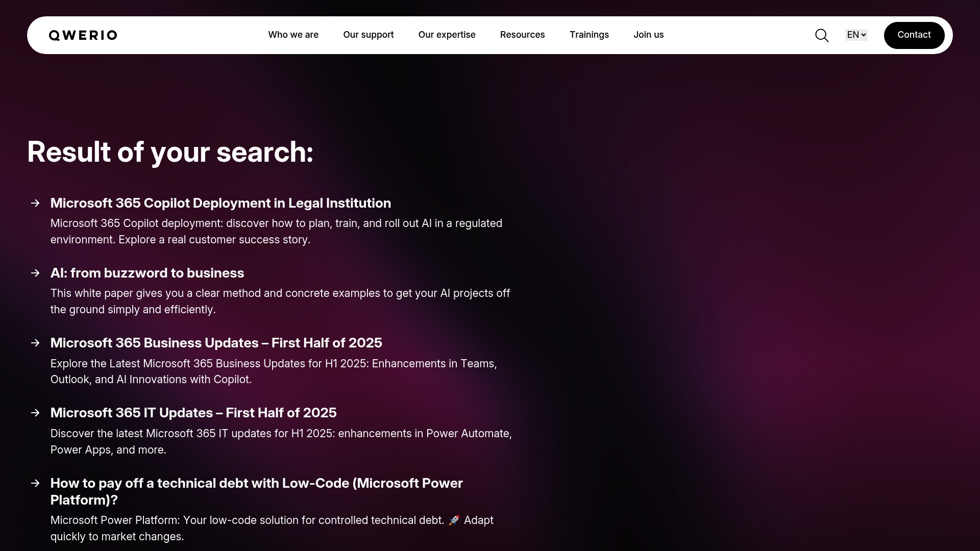This screenshot has height=551, width=980.
Task: Open Microsoft 365 Business Updates article
Action: click(216, 343)
